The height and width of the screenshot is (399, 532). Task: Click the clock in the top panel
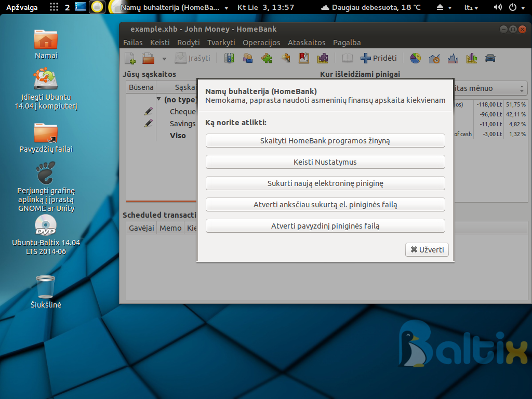[x=265, y=7]
